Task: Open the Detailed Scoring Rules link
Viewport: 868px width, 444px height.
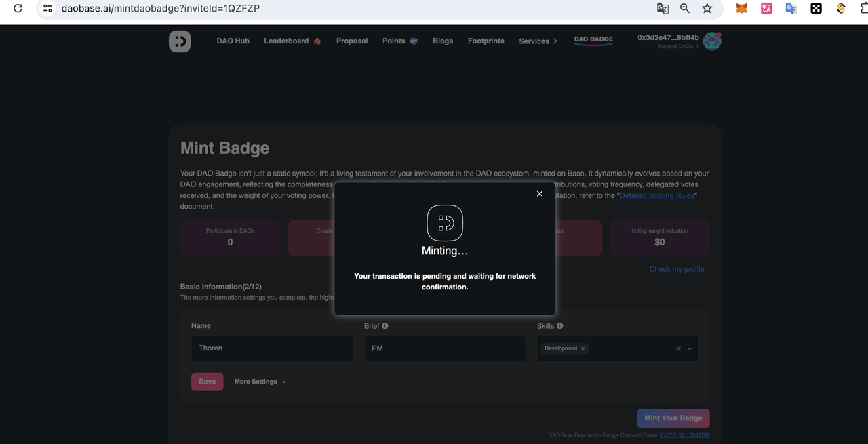Action: pyautogui.click(x=656, y=195)
